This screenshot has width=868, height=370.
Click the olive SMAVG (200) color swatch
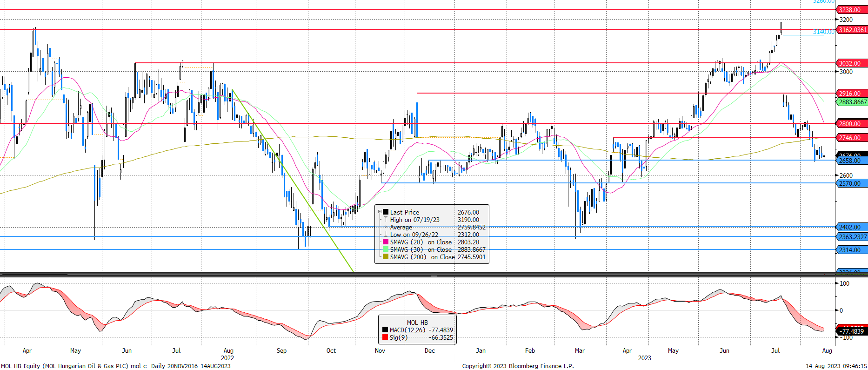(386, 257)
